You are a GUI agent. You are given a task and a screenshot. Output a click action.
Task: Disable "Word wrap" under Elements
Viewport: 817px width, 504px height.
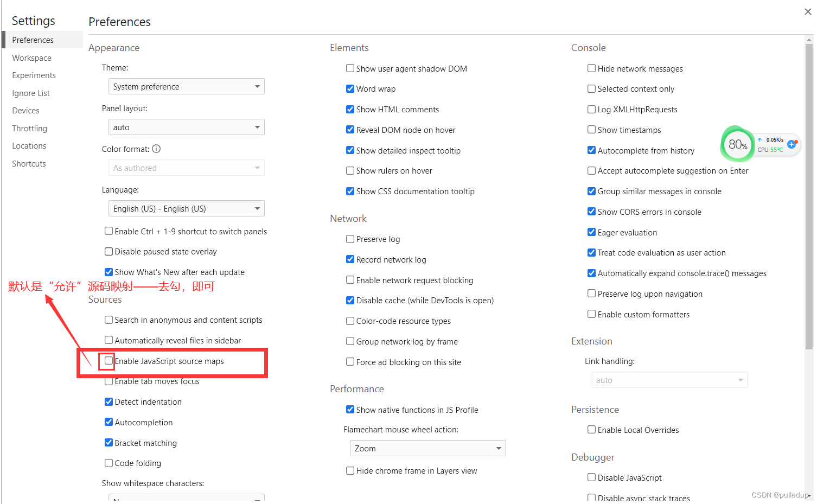click(x=350, y=88)
